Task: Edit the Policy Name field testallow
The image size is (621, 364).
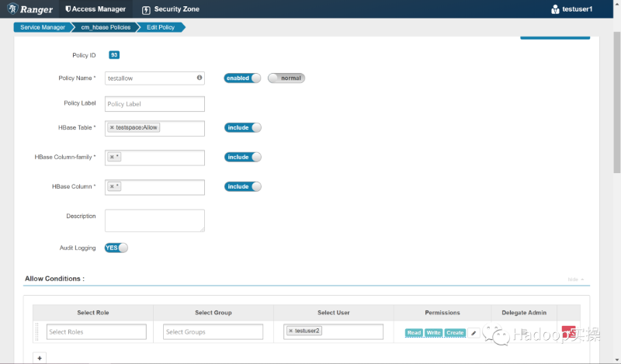Action: click(x=154, y=78)
